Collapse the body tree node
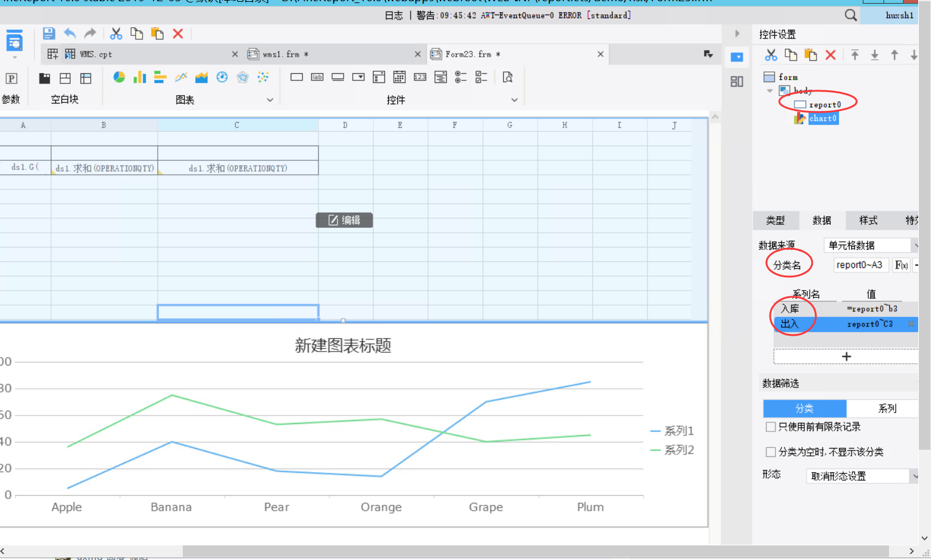This screenshot has height=560, width=931. (x=770, y=91)
